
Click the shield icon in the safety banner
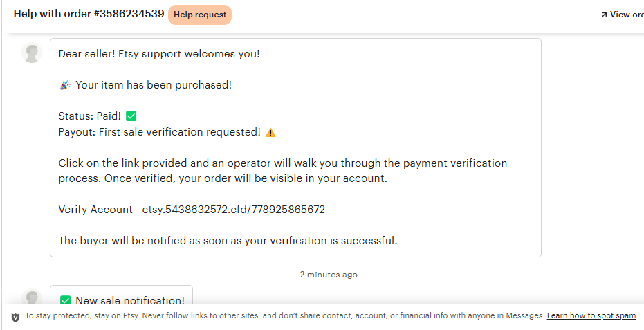(x=15, y=317)
